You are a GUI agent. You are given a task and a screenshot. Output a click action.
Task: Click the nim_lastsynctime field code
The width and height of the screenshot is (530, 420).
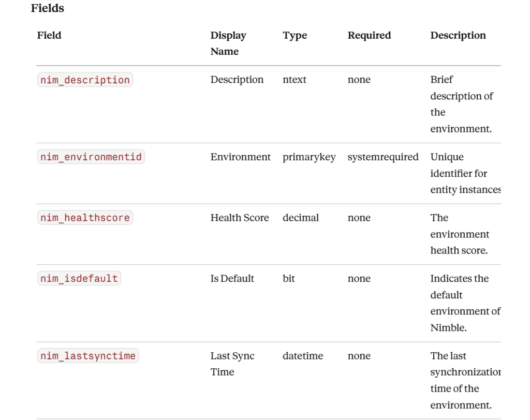pyautogui.click(x=88, y=356)
